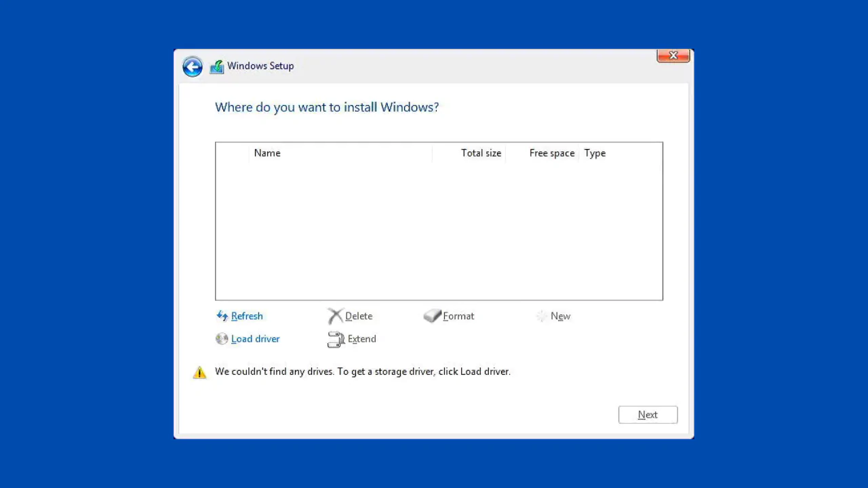The width and height of the screenshot is (868, 488).
Task: Click the Type column header
Action: 620,153
